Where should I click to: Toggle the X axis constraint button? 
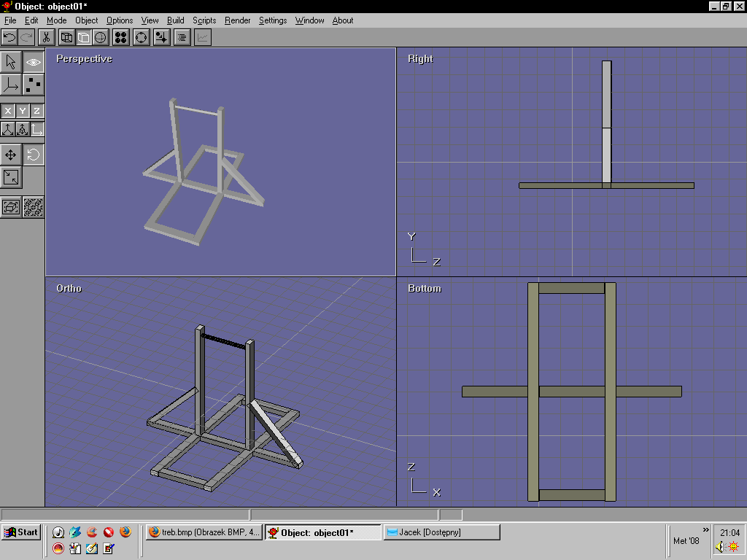(8, 111)
